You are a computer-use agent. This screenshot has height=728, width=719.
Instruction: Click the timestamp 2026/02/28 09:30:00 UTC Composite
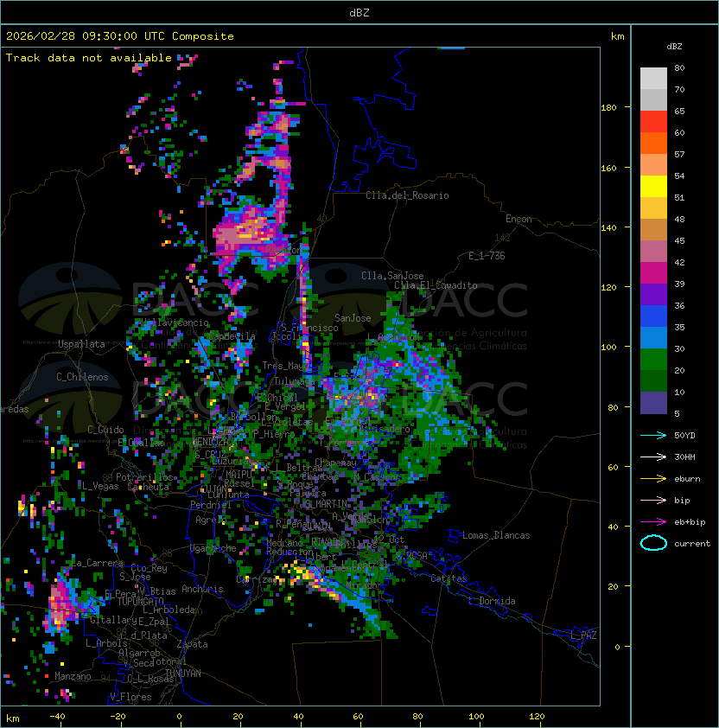(x=120, y=36)
